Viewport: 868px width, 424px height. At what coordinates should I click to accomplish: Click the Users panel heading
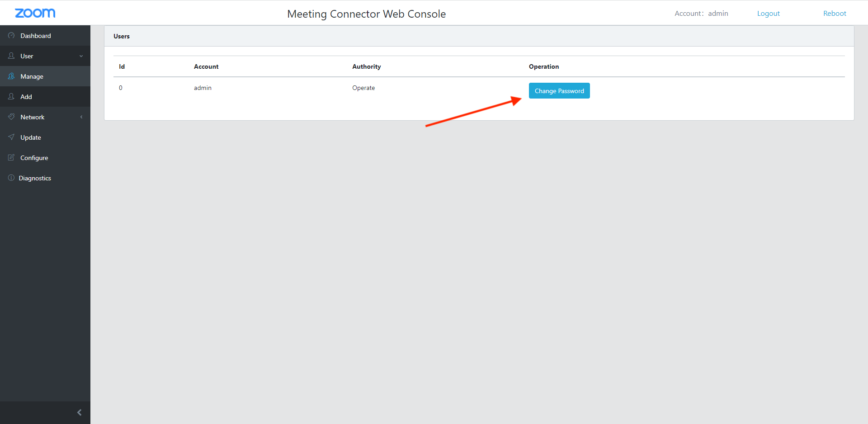122,36
